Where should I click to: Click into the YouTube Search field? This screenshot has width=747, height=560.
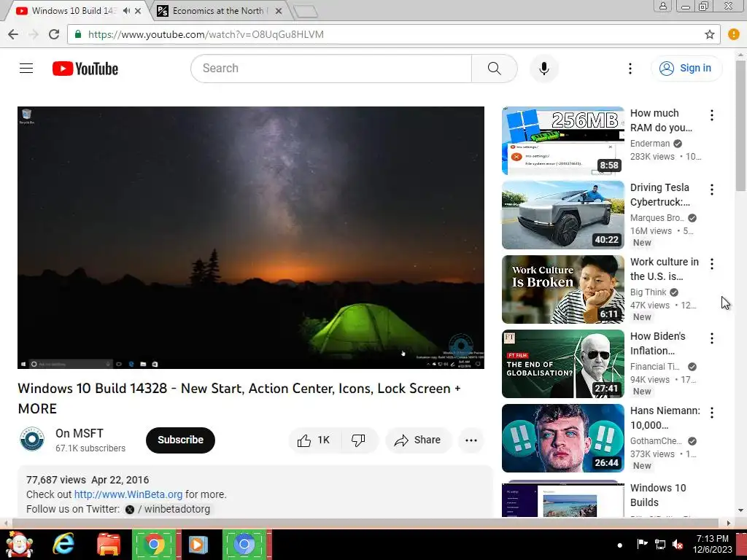tap(331, 69)
